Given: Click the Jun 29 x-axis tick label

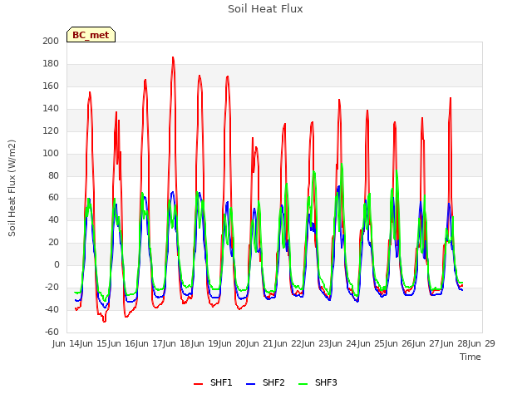Looking at the screenshot, I should pos(482,343).
